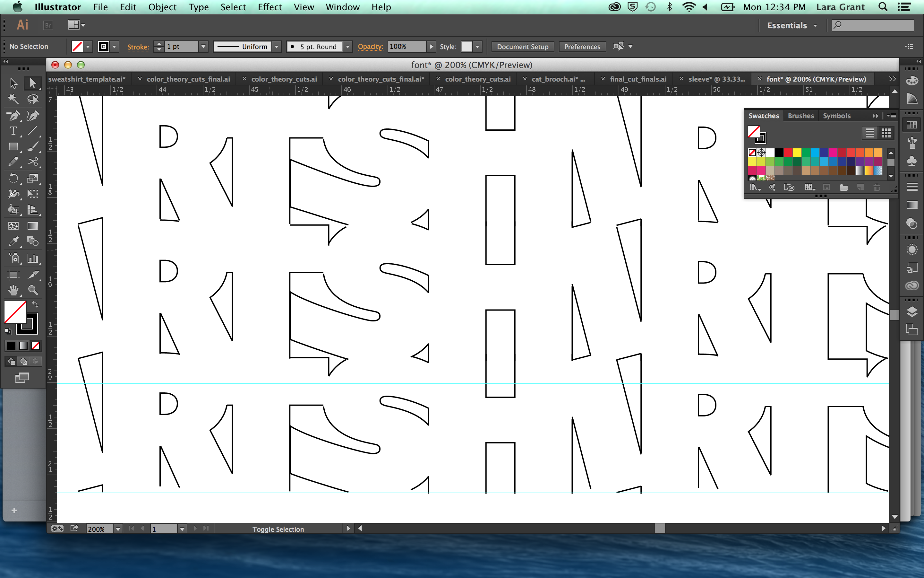
Task: Open the Effect menu
Action: [269, 7]
